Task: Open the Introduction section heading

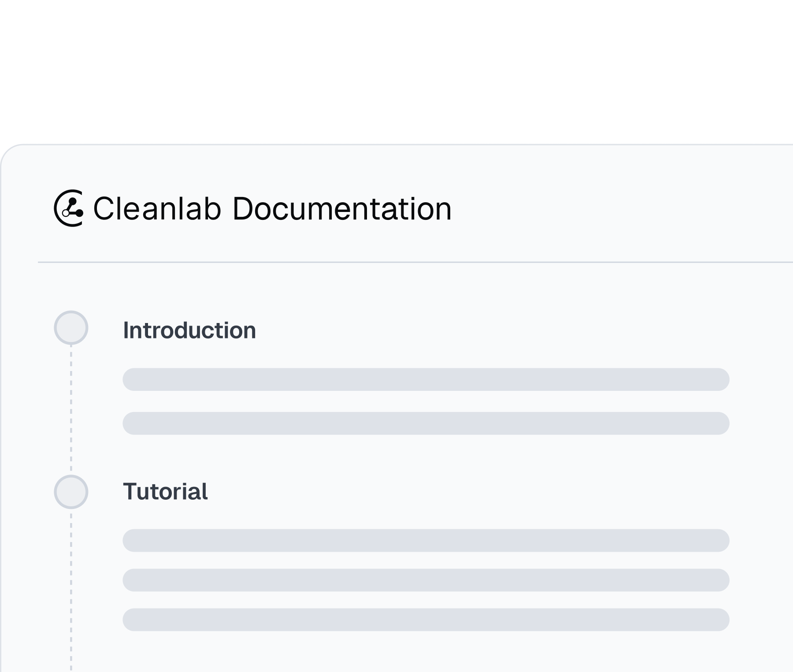Action: pos(189,330)
